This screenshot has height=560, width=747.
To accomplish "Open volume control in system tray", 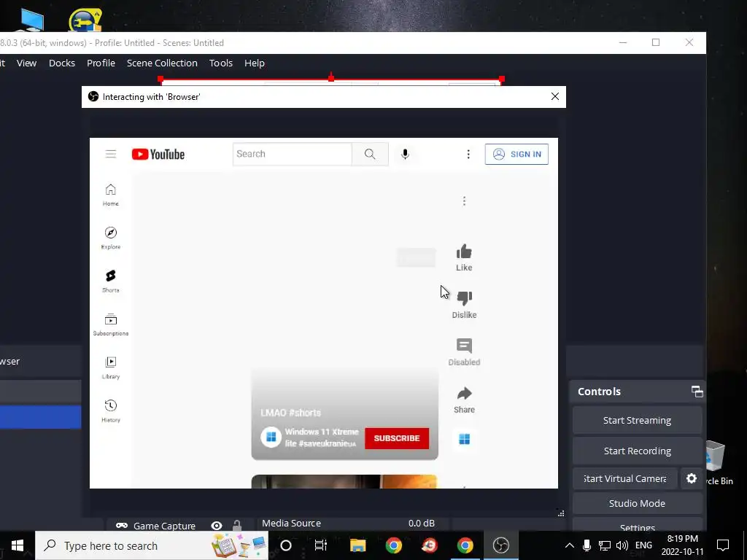I will coord(622,545).
